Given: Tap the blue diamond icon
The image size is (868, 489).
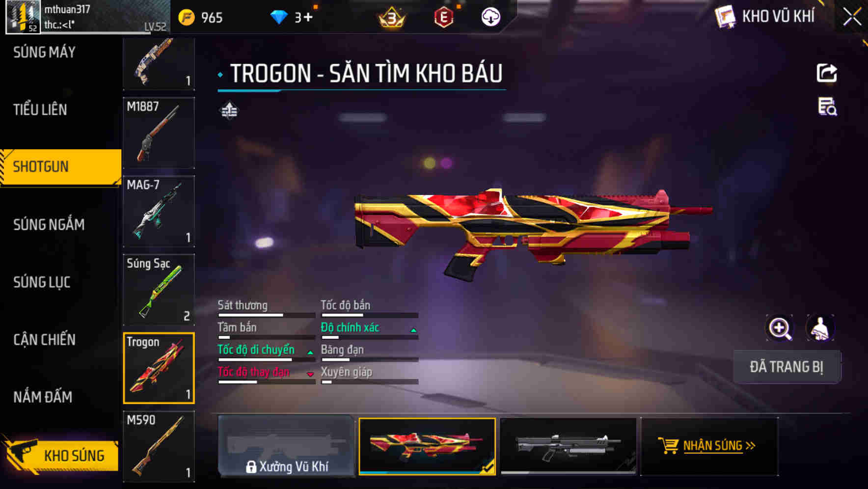Looking at the screenshot, I should click(x=279, y=17).
